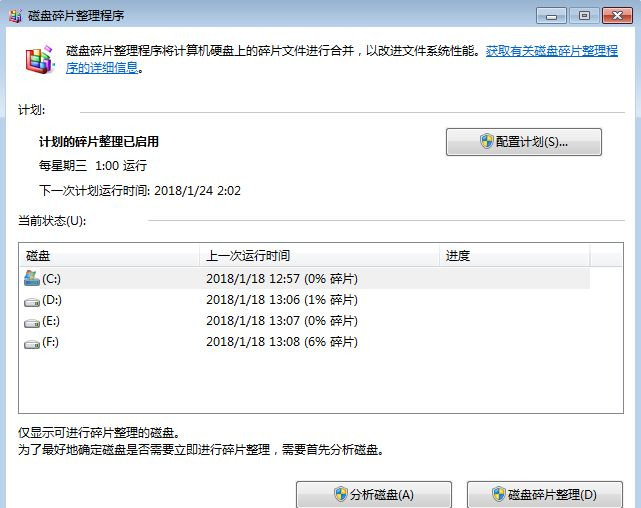The image size is (641, 508).
Task: Click note 仅显示可进行碎片整理的磁盘。
Action: coord(99,432)
